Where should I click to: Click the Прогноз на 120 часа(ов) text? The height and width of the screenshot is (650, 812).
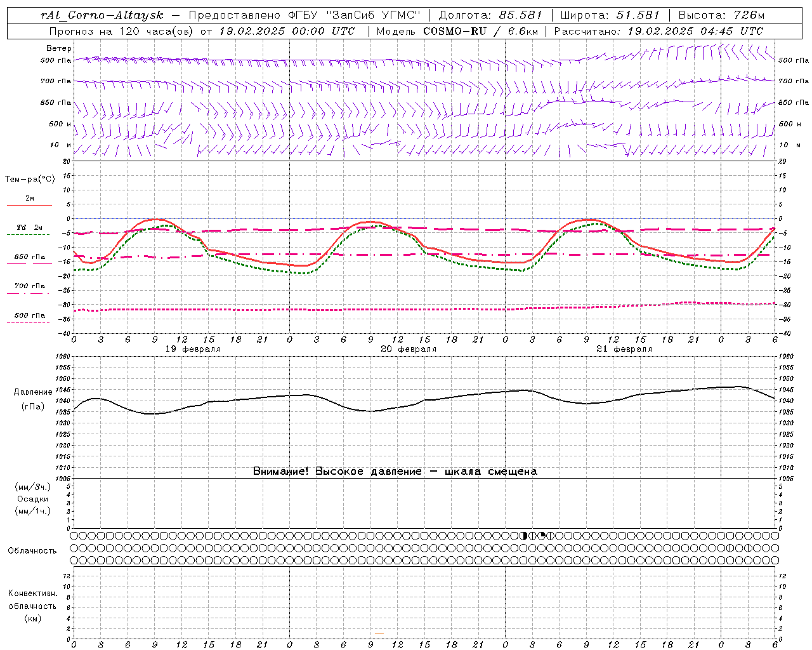tap(122, 31)
